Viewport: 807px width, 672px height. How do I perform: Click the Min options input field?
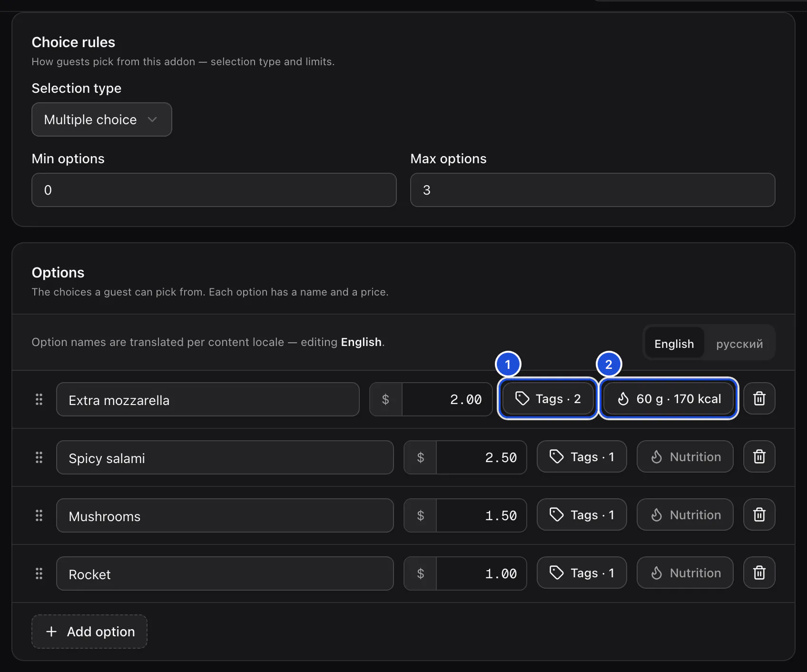pos(214,190)
